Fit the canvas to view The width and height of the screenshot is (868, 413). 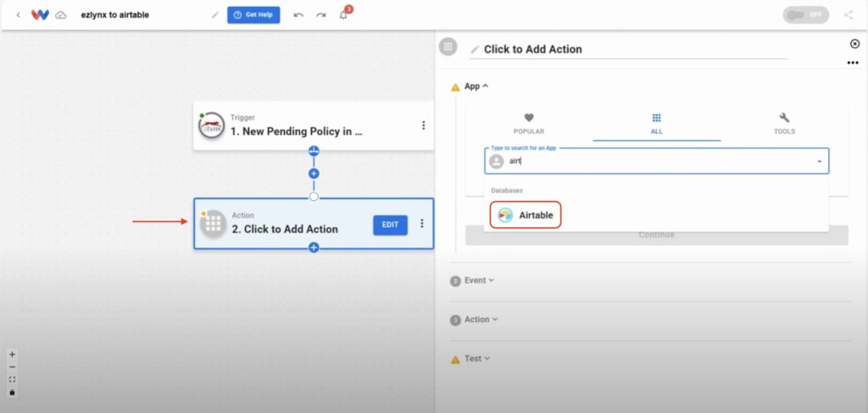click(x=12, y=380)
